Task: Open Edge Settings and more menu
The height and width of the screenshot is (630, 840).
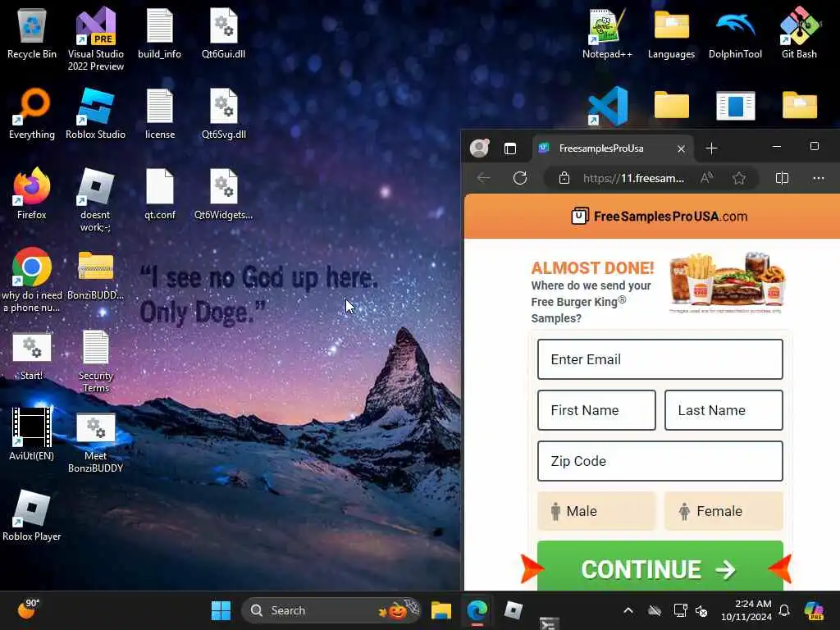Action: pyautogui.click(x=818, y=178)
